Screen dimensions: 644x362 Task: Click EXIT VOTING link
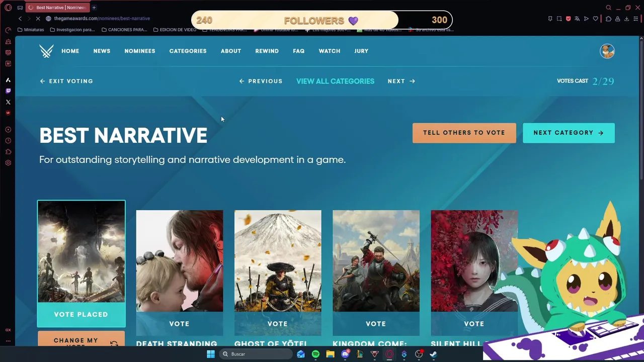coord(66,81)
